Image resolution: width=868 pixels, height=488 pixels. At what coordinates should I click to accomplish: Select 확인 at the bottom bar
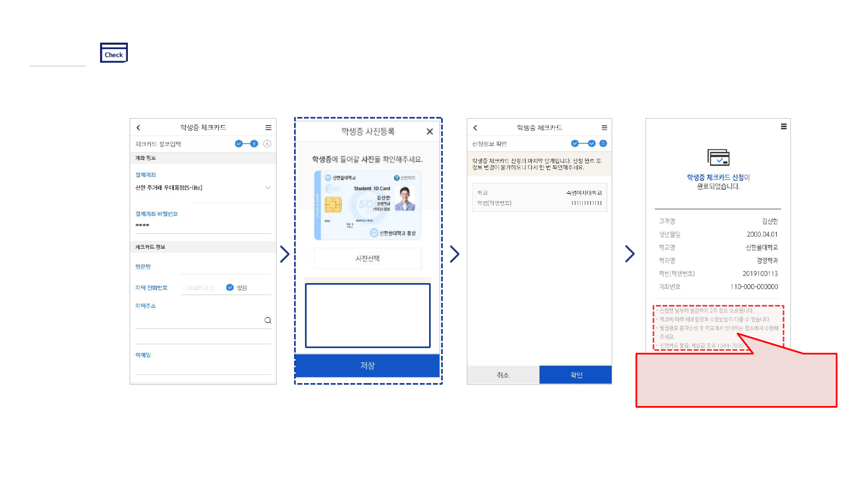point(576,375)
